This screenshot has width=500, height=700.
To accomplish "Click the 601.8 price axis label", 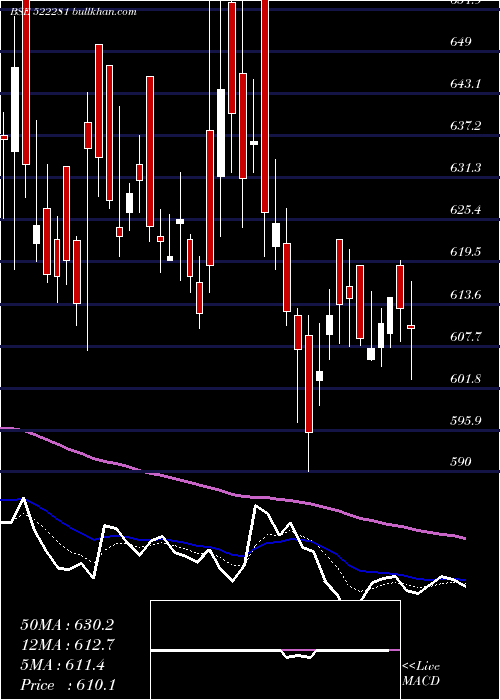I will pos(466,379).
